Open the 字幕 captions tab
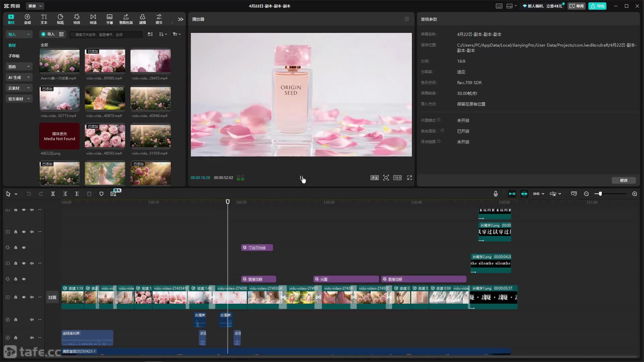Image resolution: width=644 pixels, height=362 pixels. pyautogui.click(x=110, y=19)
